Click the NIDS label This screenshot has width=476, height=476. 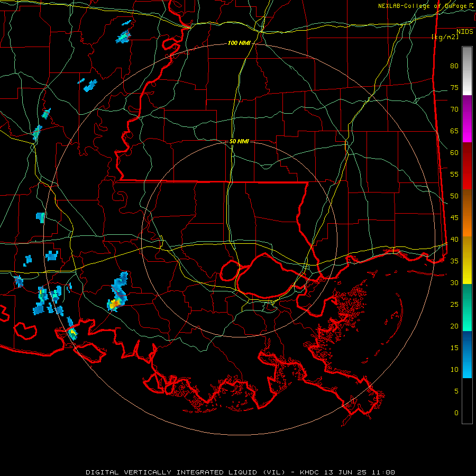tap(465, 32)
